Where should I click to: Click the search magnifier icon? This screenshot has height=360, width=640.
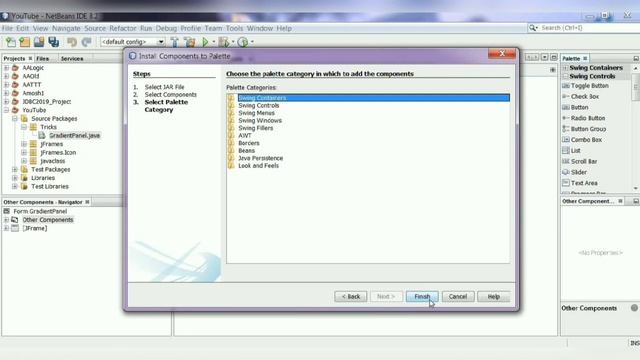(532, 28)
